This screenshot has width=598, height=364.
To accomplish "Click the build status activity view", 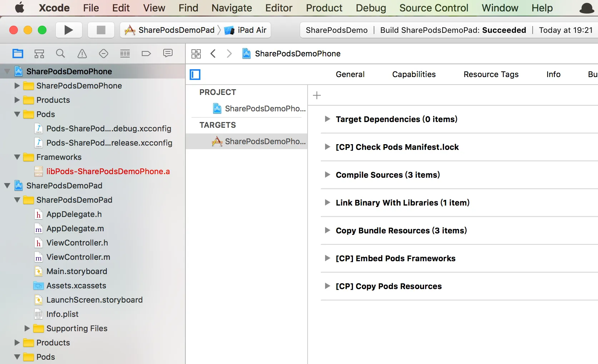I will pyautogui.click(x=449, y=30).
